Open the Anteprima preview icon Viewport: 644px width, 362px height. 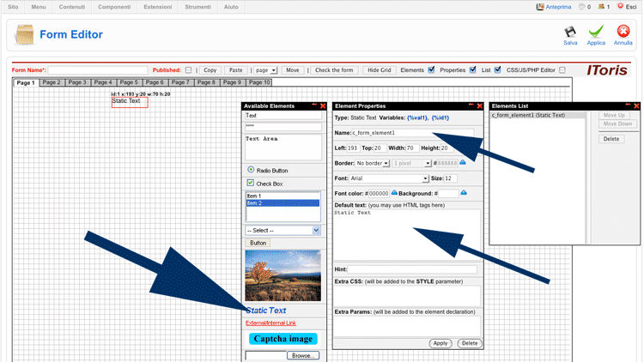point(540,7)
